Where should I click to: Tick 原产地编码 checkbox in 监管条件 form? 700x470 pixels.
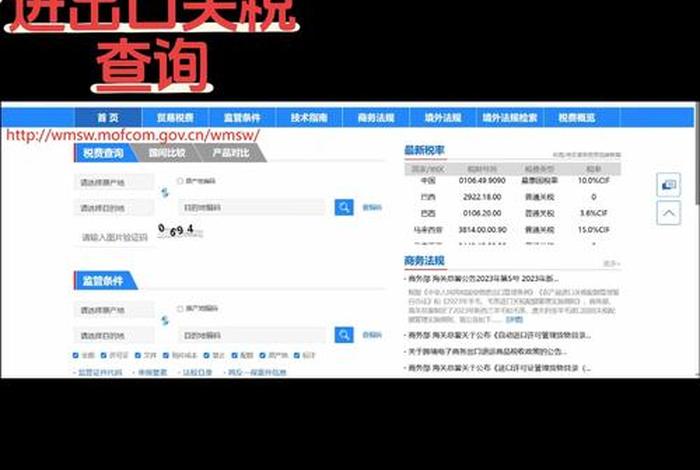[180, 308]
